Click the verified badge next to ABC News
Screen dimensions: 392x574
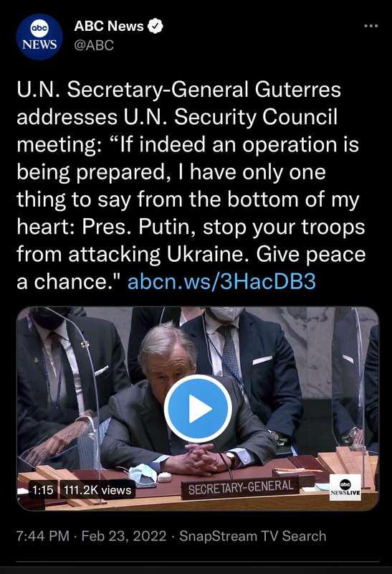click(x=155, y=26)
